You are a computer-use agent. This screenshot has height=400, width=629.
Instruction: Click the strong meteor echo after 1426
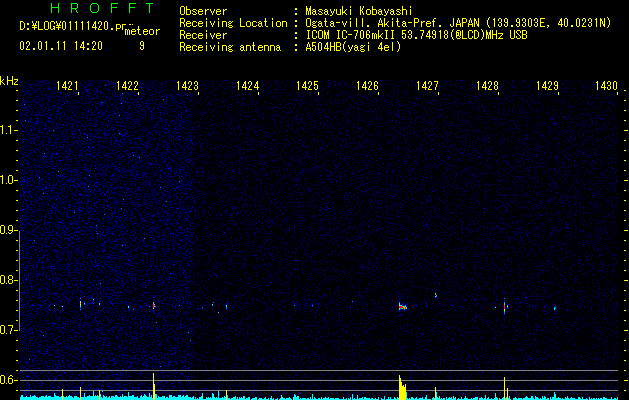(402, 307)
